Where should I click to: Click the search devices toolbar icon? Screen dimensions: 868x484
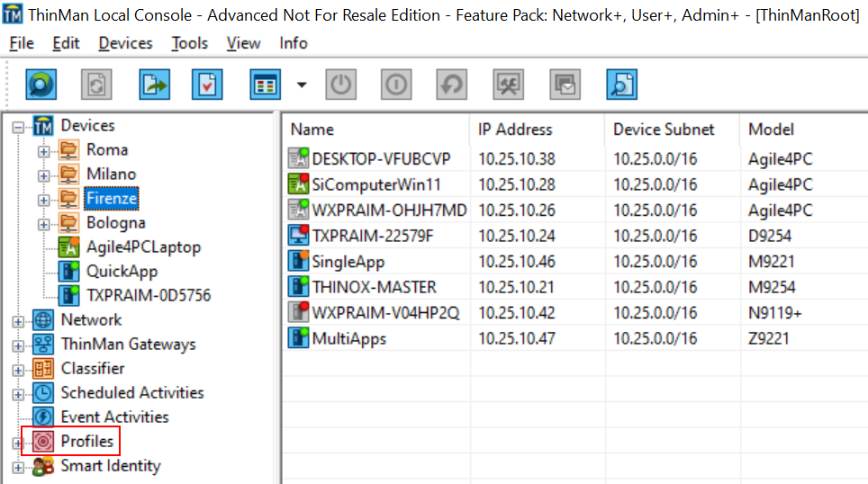[x=41, y=85]
